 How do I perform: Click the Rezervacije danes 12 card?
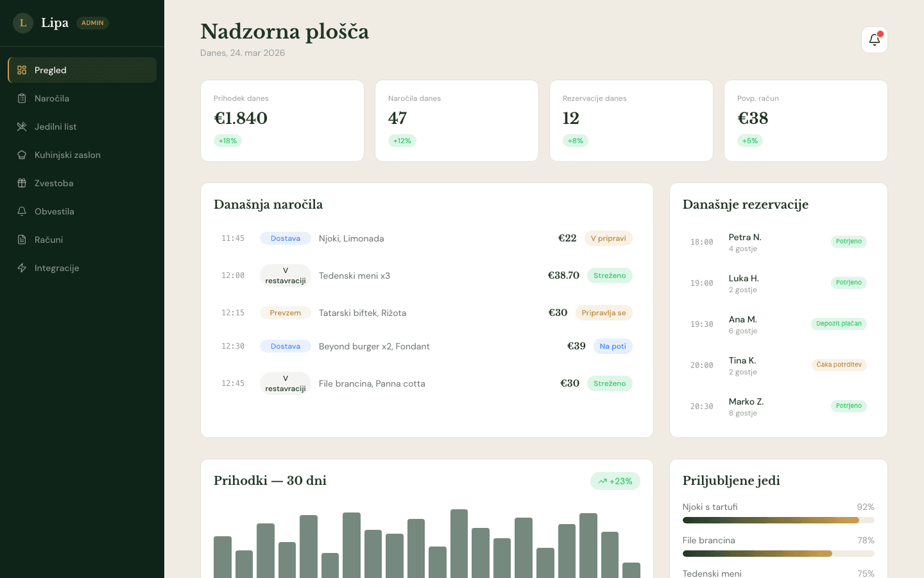(x=631, y=121)
